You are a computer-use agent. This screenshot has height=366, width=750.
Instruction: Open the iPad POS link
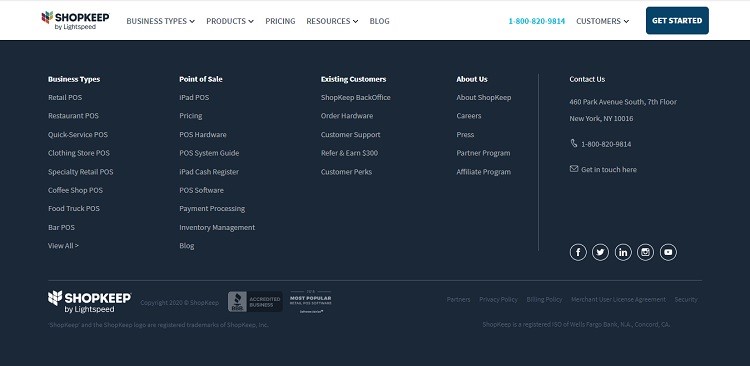coord(194,98)
